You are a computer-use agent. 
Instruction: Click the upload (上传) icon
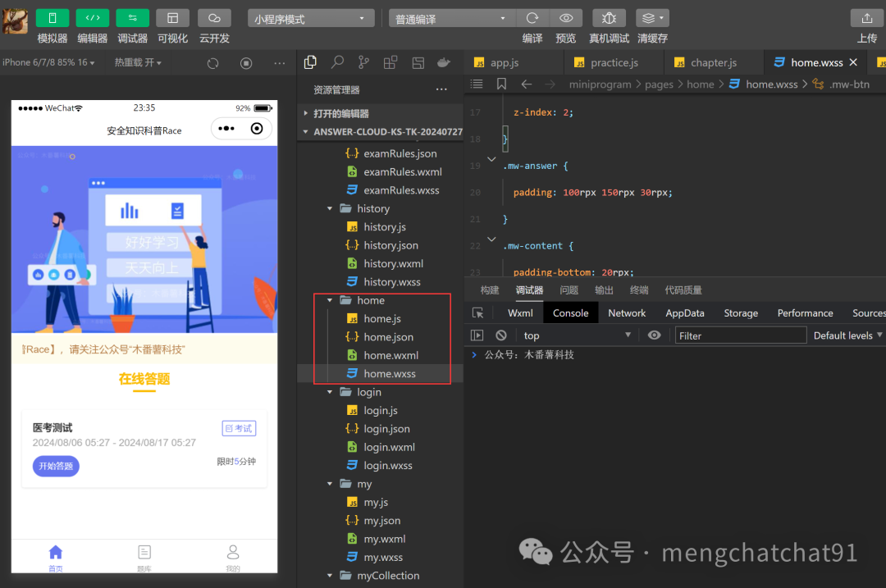click(867, 18)
